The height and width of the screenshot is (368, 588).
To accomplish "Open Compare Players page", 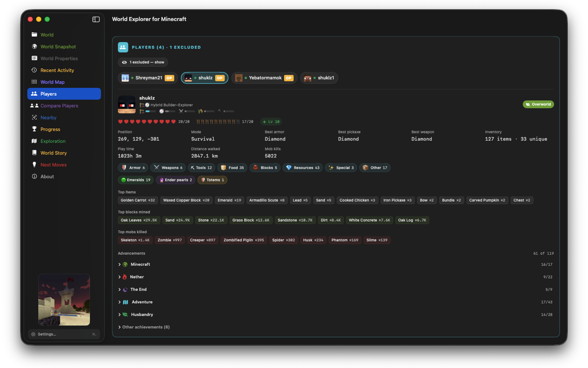I will click(x=64, y=105).
